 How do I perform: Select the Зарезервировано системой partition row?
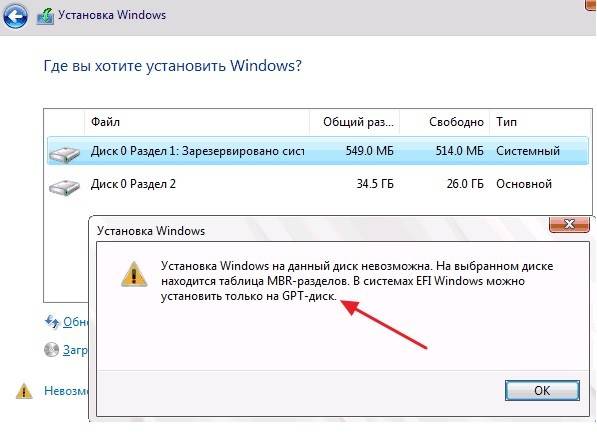(x=318, y=151)
